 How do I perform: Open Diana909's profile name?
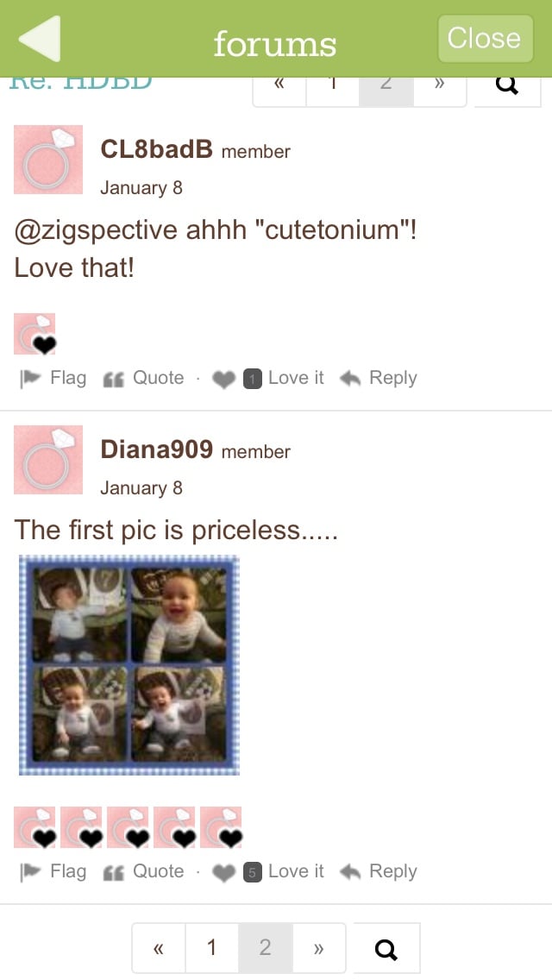[156, 449]
